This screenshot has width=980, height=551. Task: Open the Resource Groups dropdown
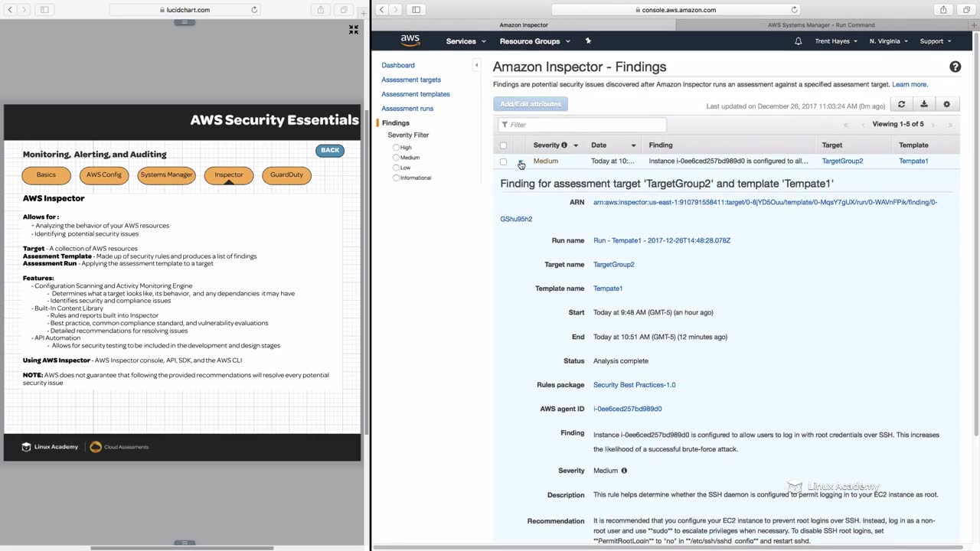534,41
